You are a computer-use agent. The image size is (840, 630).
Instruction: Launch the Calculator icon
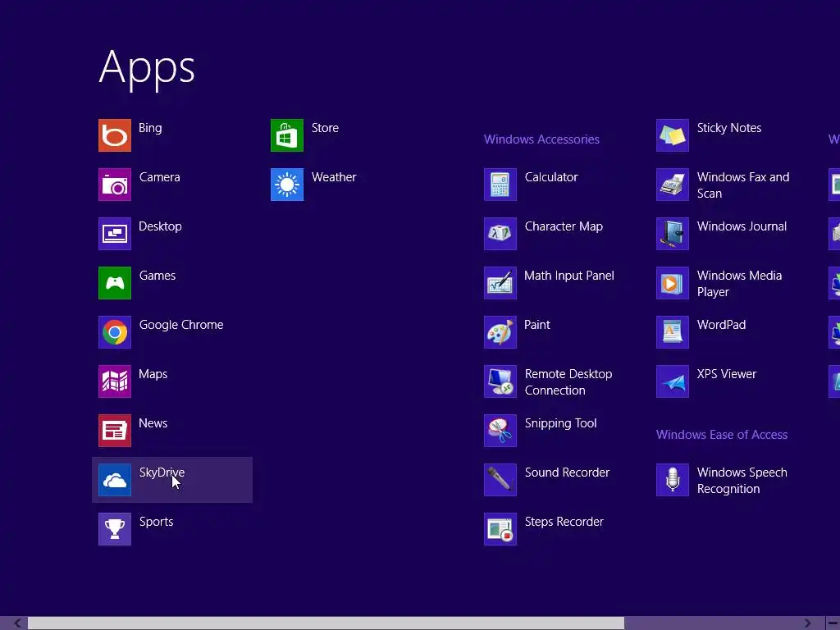point(500,185)
